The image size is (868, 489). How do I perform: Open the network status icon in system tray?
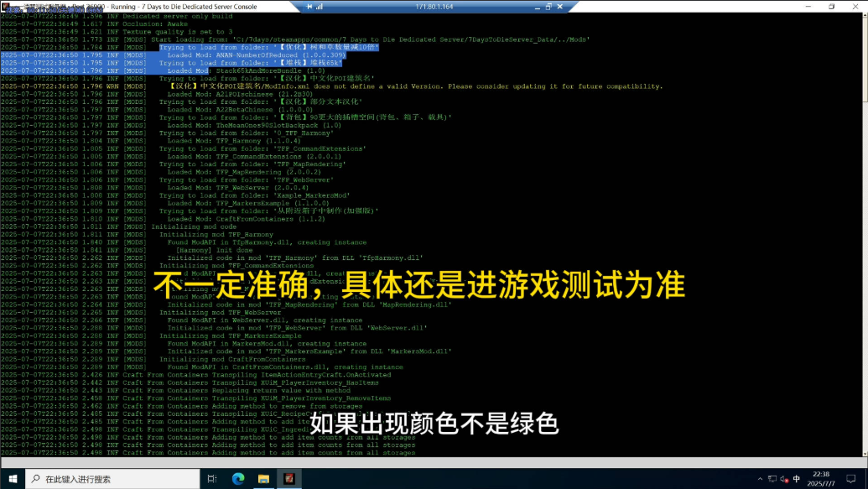(772, 479)
